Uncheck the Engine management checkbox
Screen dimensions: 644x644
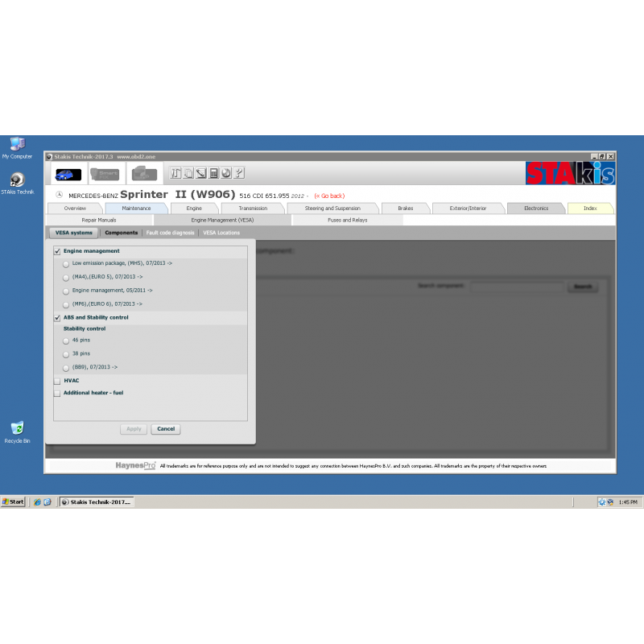[56, 250]
